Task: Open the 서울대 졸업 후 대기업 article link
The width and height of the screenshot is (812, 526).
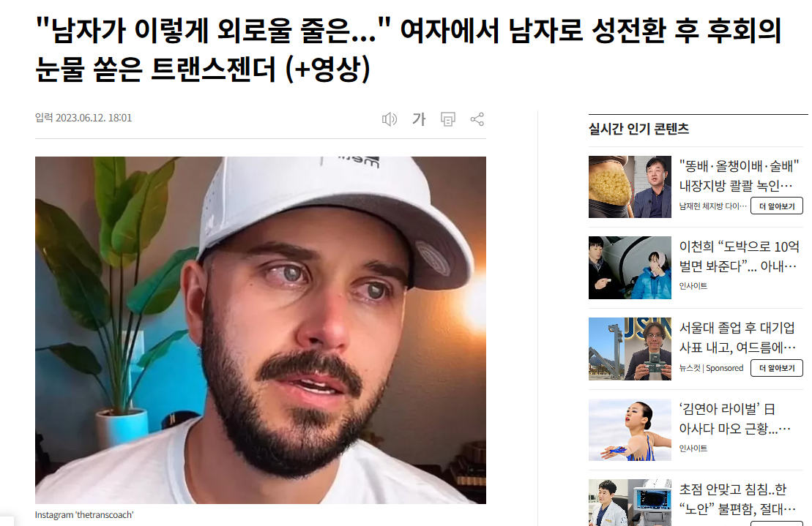Action: 737,337
